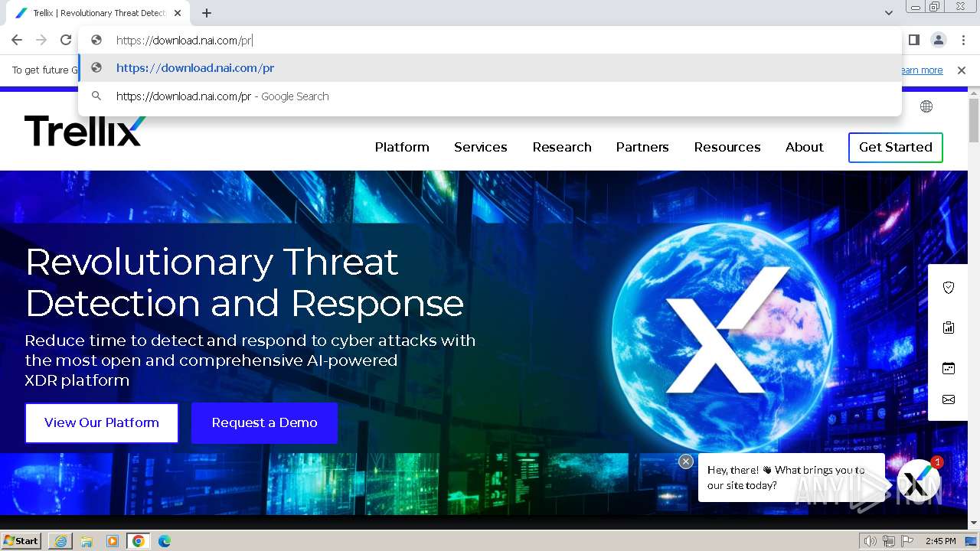Screen dimensions: 980x551
Task: Click the calendar icon in side panel
Action: pyautogui.click(x=949, y=368)
